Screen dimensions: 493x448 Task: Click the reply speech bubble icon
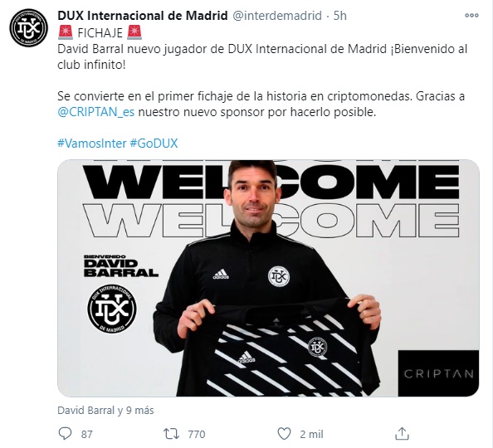(x=65, y=434)
